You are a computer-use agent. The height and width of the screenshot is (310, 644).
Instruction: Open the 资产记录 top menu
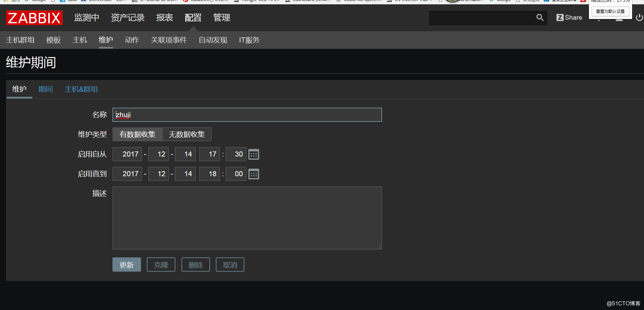tap(128, 18)
